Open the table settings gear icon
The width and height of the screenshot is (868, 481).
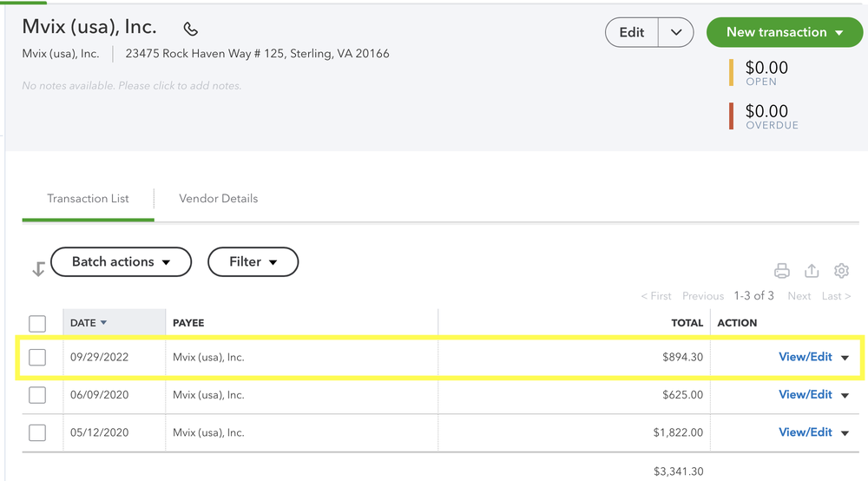tap(841, 271)
